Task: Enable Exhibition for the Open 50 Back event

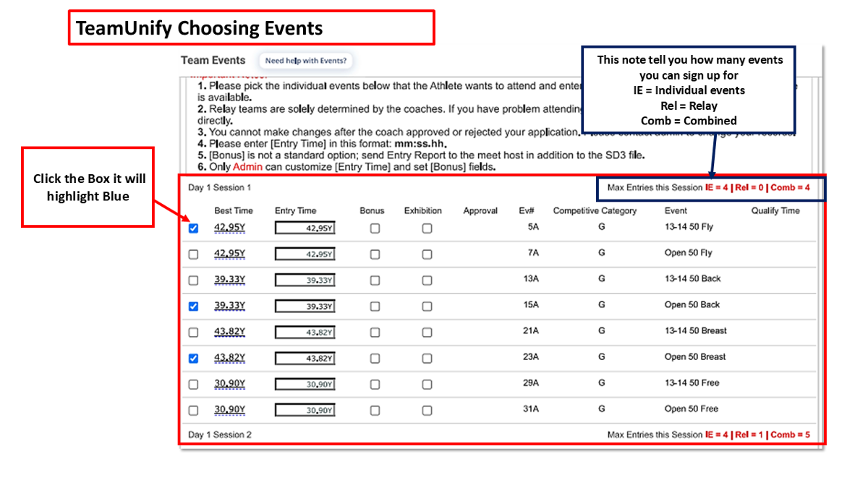Action: (x=427, y=307)
